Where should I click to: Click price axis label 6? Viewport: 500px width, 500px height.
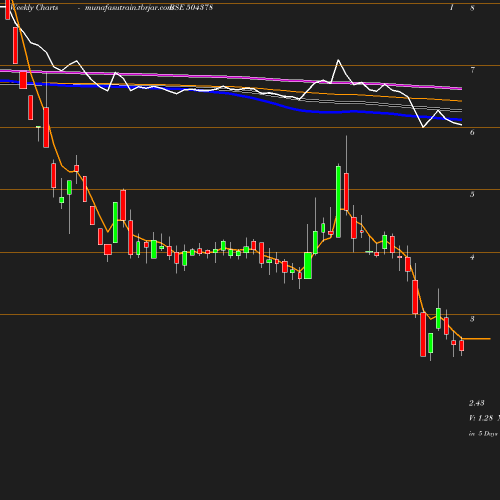[472, 132]
